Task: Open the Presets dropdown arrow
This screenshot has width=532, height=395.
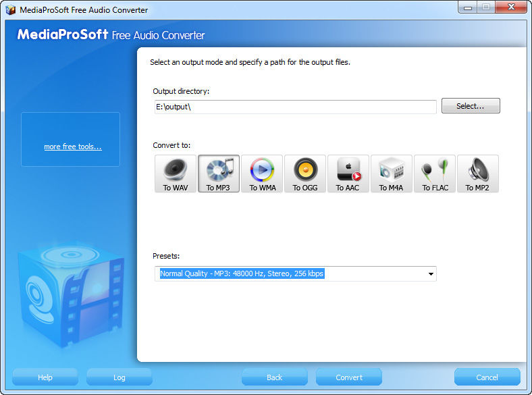Action: click(x=431, y=274)
